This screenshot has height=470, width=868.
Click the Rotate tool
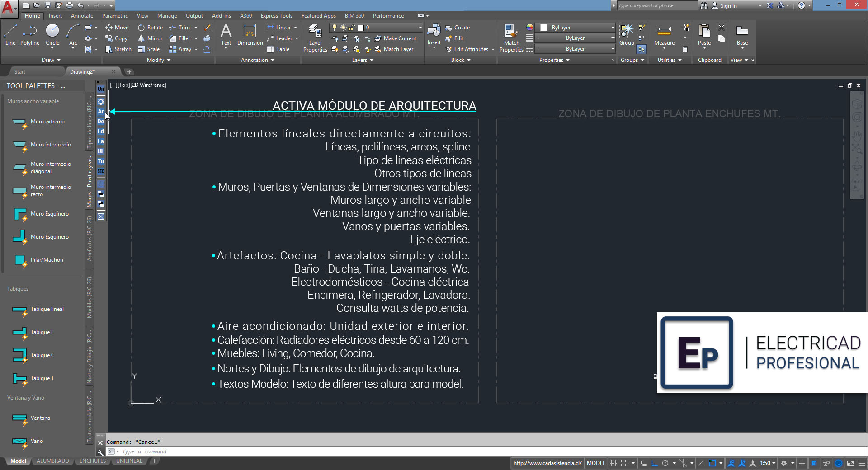pyautogui.click(x=151, y=28)
